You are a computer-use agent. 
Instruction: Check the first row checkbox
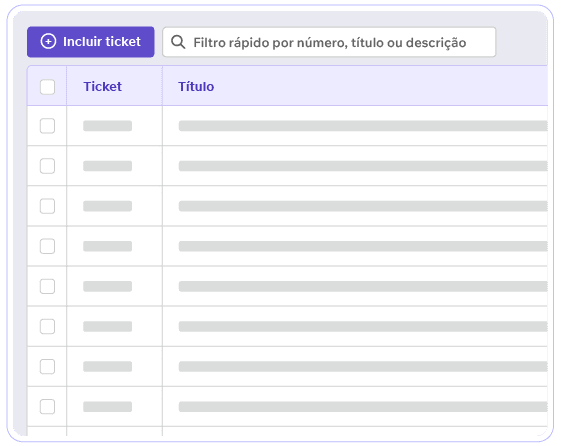pos(47,126)
